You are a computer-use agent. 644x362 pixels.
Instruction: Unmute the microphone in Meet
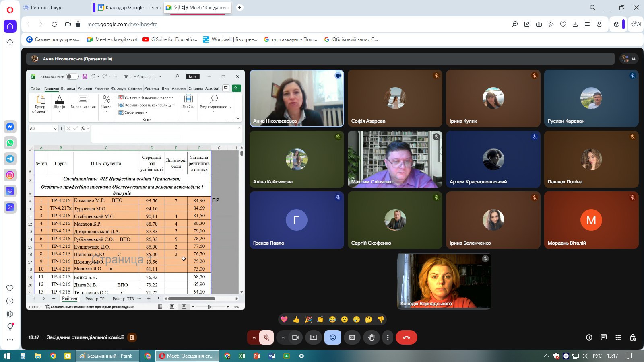[x=266, y=337]
